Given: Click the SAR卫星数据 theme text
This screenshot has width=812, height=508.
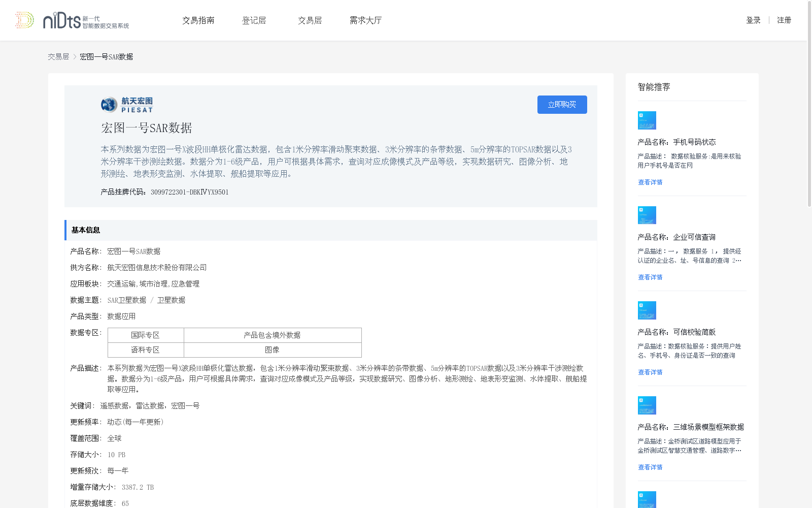Looking at the screenshot, I should click(x=127, y=300).
